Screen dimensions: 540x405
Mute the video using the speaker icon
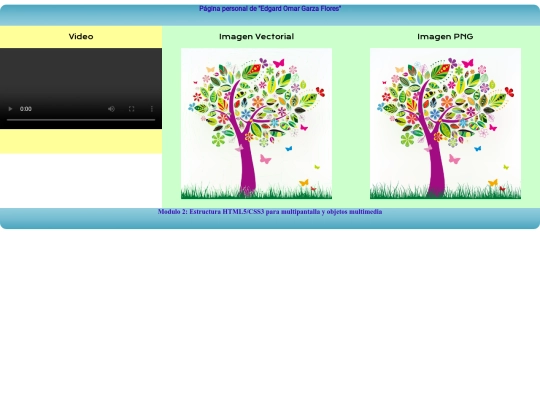(x=111, y=109)
